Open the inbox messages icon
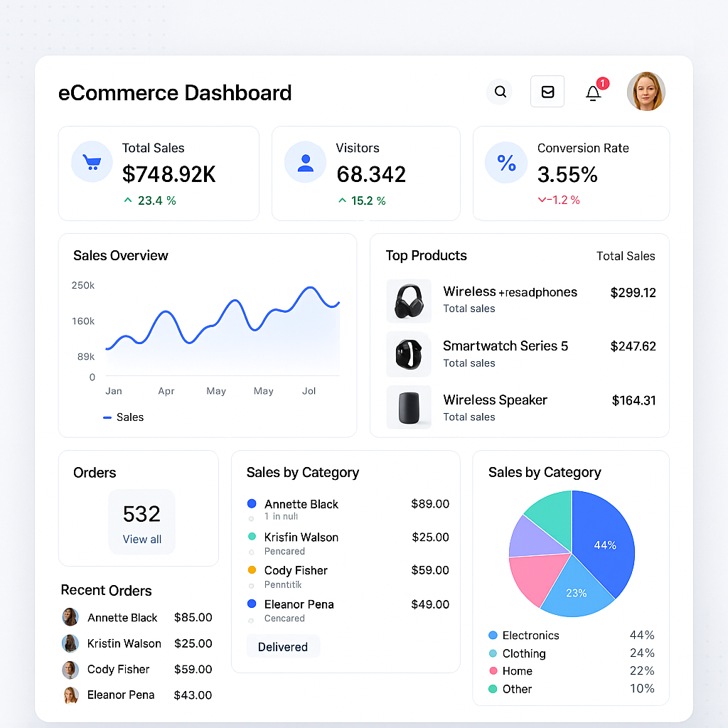Image resolution: width=728 pixels, height=728 pixels. [x=547, y=91]
